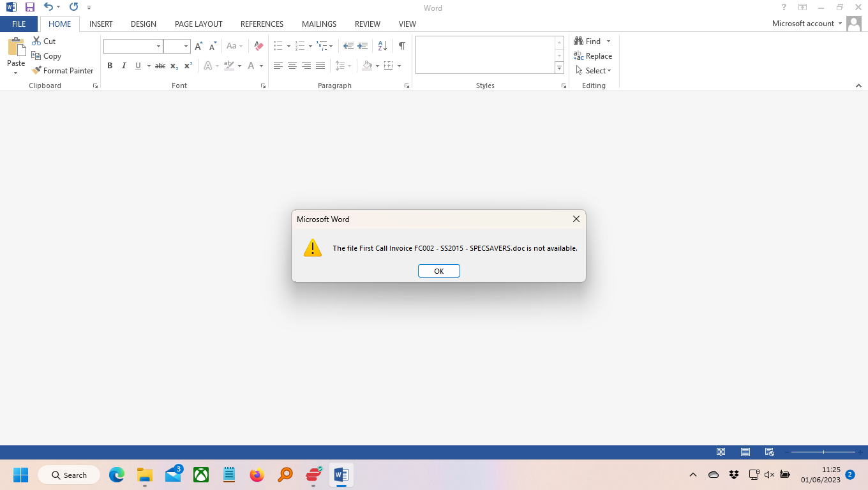Click the Replace button
868x490 pixels.
(x=593, y=56)
